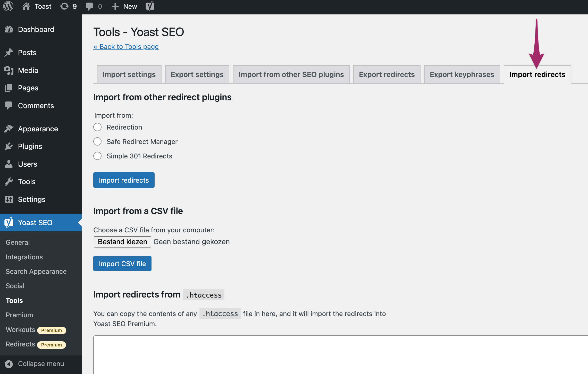This screenshot has width=588, height=374.
Task: Open site home via house icon
Action: [x=26, y=6]
